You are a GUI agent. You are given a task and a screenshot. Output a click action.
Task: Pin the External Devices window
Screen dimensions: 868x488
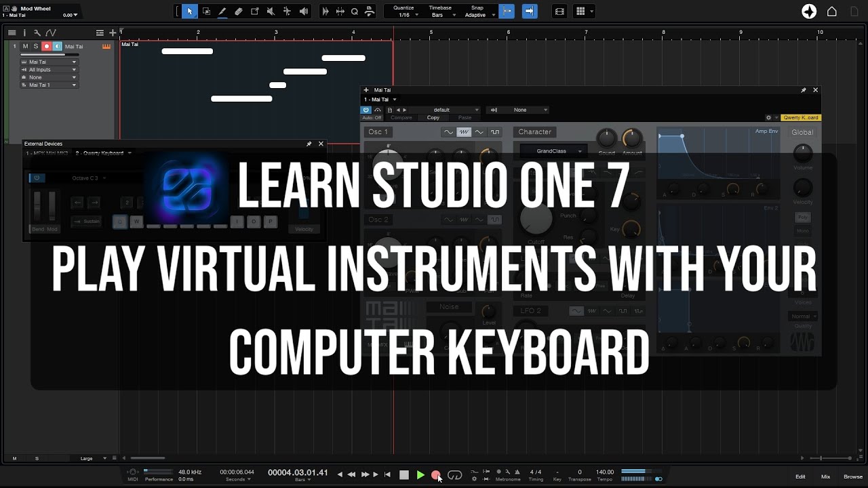(x=309, y=144)
